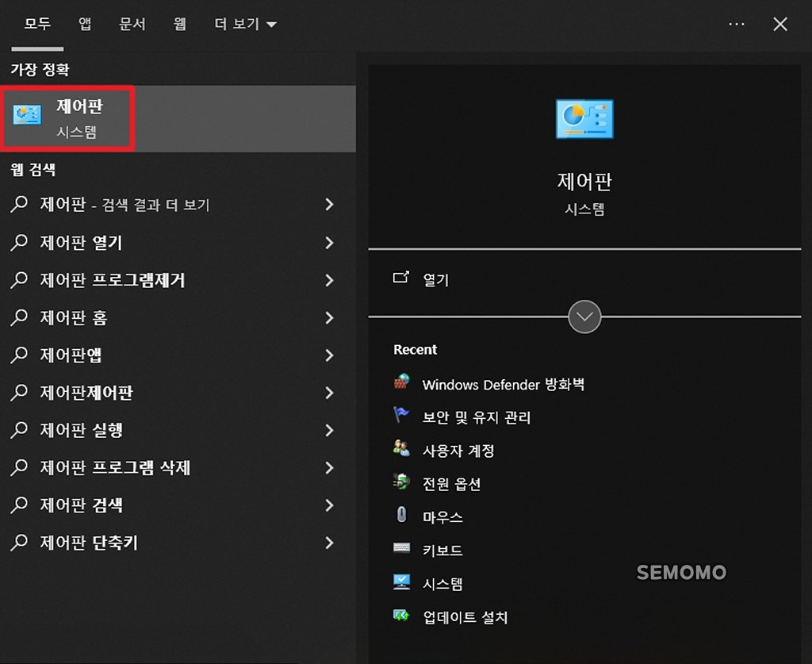Select web suggestion text 제어판 프로그램제거
The image size is (812, 664).
113,280
